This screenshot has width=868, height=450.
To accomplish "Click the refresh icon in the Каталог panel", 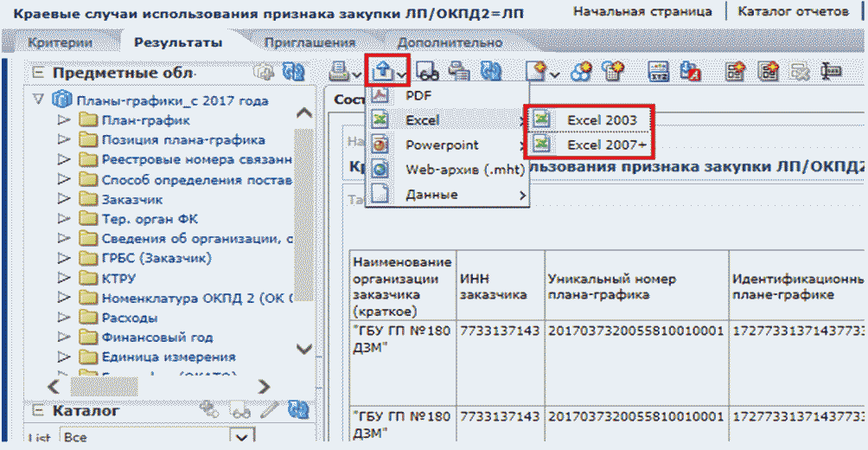I will [x=297, y=410].
